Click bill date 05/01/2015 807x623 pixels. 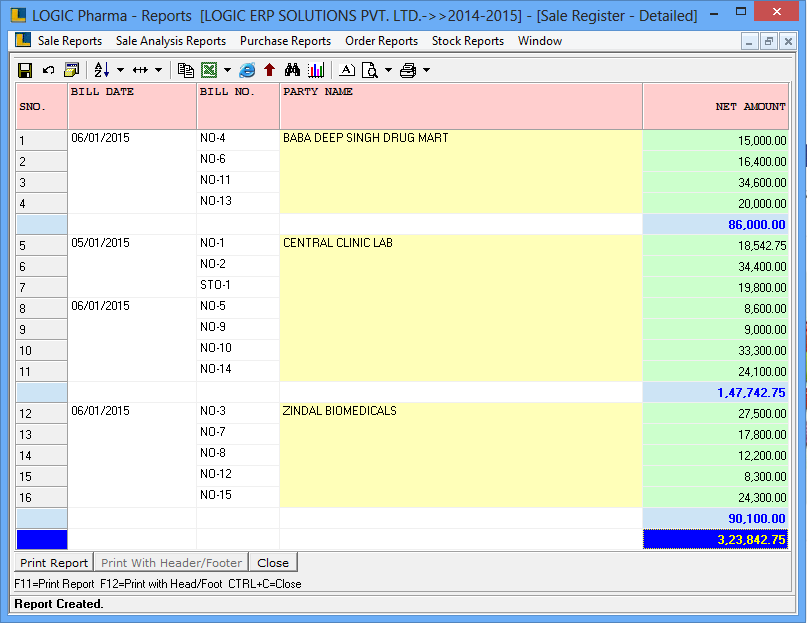coord(100,243)
